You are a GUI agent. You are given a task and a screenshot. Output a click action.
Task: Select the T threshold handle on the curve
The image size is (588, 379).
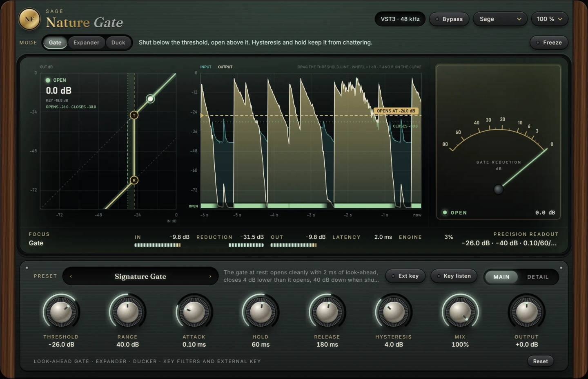click(134, 115)
